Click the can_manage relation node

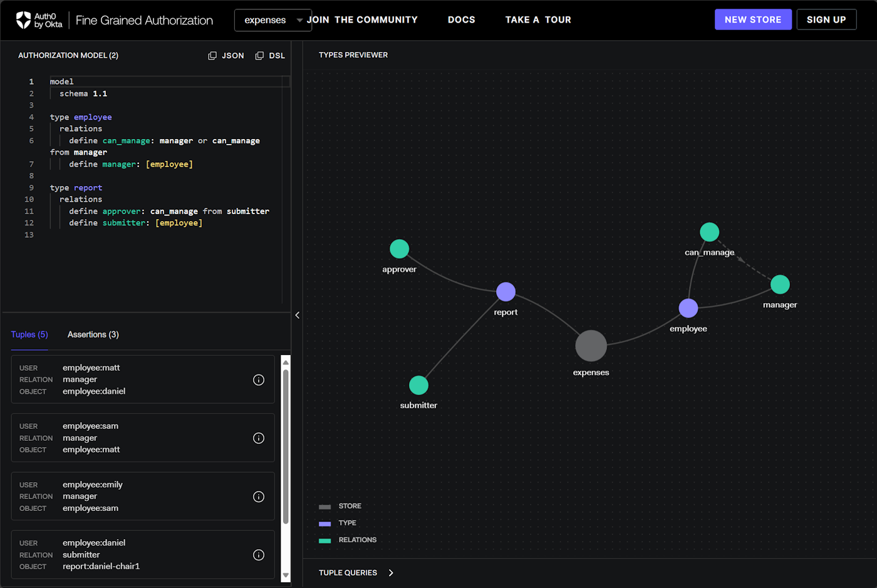[x=709, y=232]
